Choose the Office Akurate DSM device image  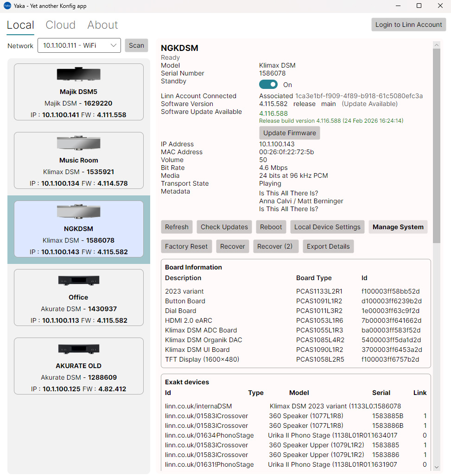[78, 280]
